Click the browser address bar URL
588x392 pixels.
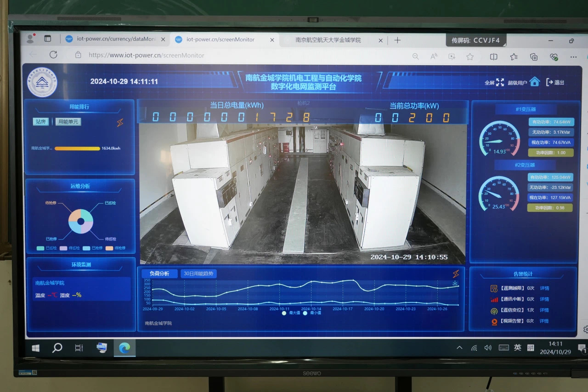click(x=147, y=55)
